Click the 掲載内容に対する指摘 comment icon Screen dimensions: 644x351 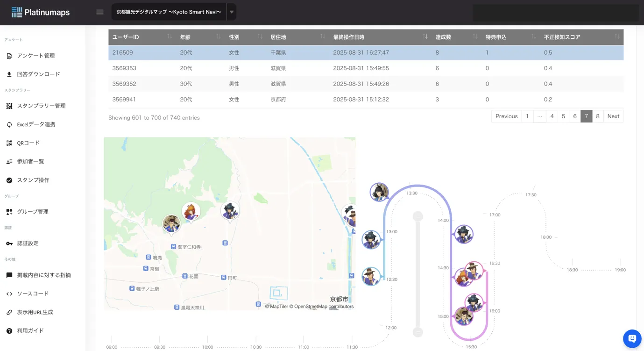coord(9,275)
